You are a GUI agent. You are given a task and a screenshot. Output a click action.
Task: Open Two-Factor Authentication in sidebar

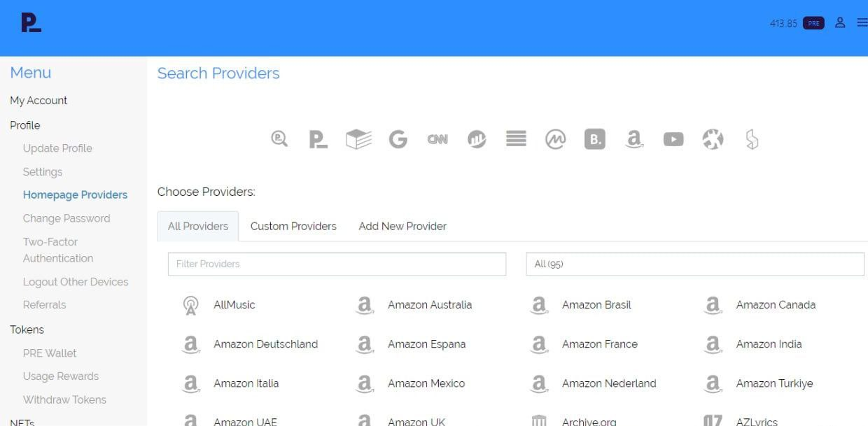57,250
